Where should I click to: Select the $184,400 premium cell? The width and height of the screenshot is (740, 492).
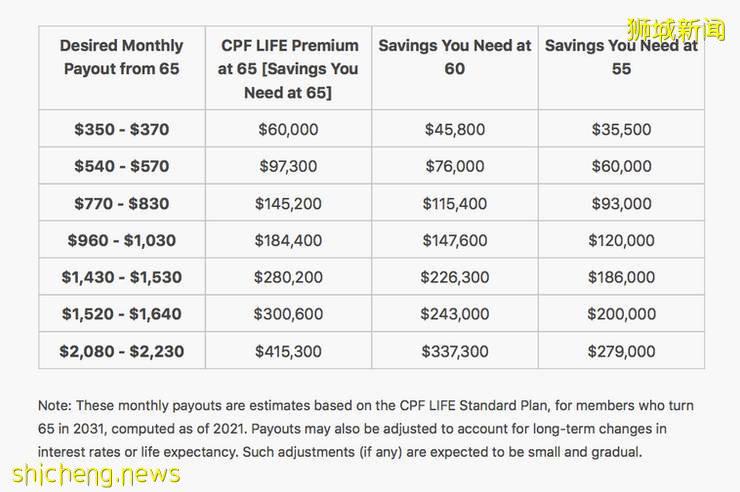click(288, 240)
